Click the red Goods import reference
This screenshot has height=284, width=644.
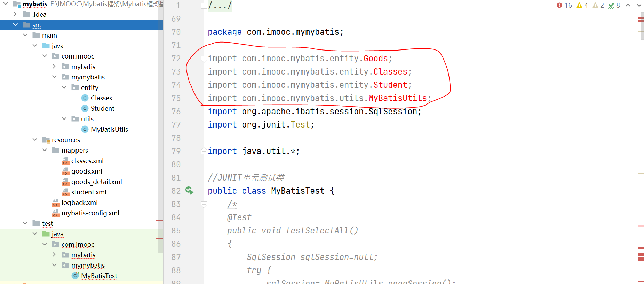[x=376, y=59]
